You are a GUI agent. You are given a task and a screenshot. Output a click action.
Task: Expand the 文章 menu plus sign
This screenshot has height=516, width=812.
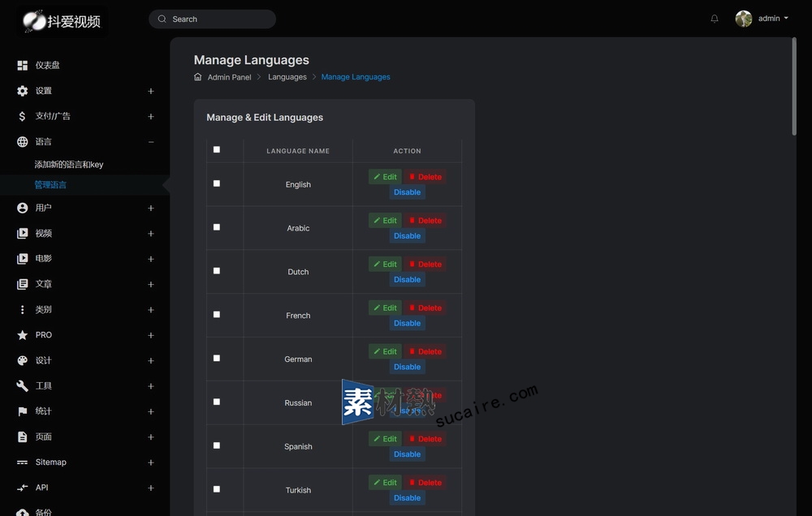(151, 284)
